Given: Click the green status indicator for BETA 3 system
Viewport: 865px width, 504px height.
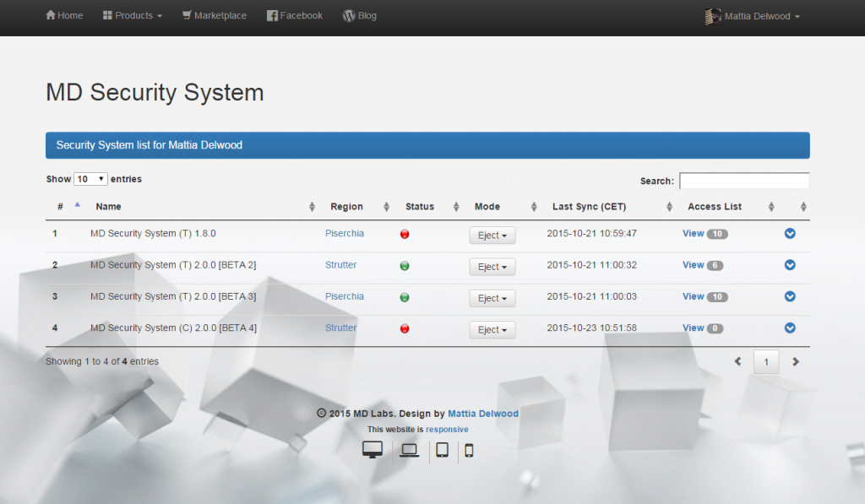Looking at the screenshot, I should click(405, 297).
